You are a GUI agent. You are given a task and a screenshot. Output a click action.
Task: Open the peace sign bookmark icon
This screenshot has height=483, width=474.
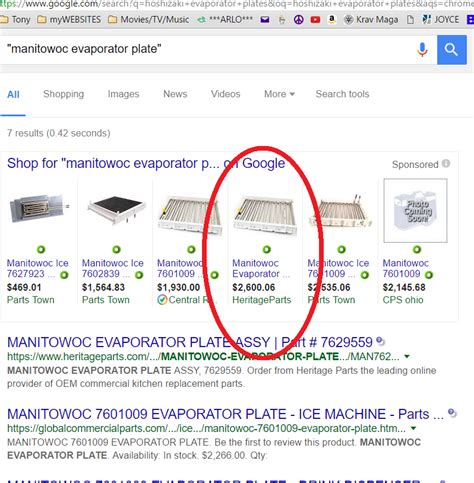[x=299, y=20]
